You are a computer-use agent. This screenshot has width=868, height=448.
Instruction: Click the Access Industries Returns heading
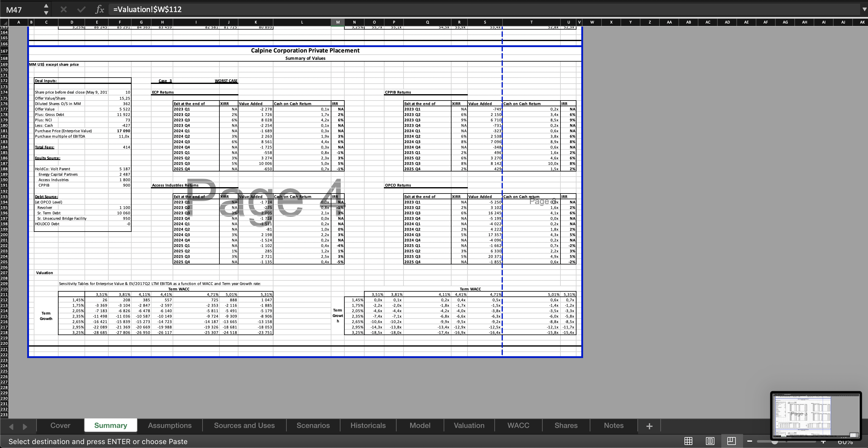pos(175,185)
